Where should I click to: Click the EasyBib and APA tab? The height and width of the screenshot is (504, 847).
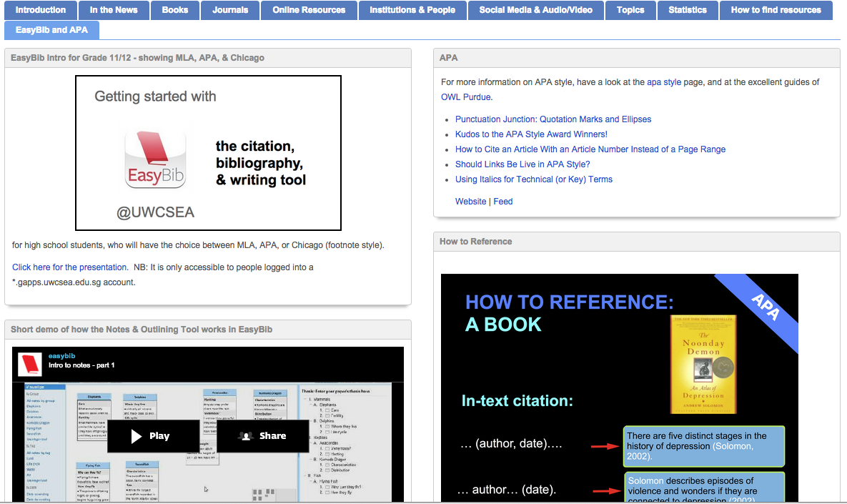click(51, 30)
